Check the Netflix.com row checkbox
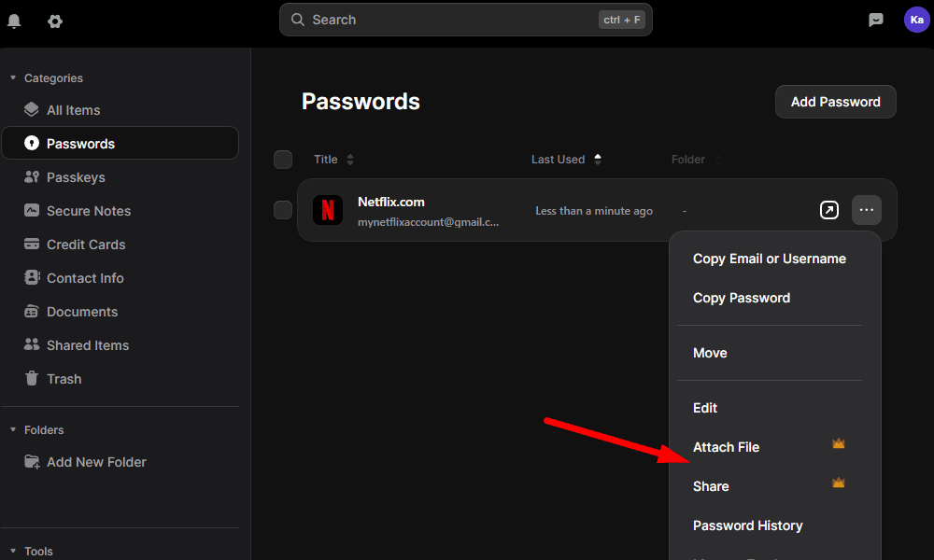Image resolution: width=934 pixels, height=560 pixels. 283,210
